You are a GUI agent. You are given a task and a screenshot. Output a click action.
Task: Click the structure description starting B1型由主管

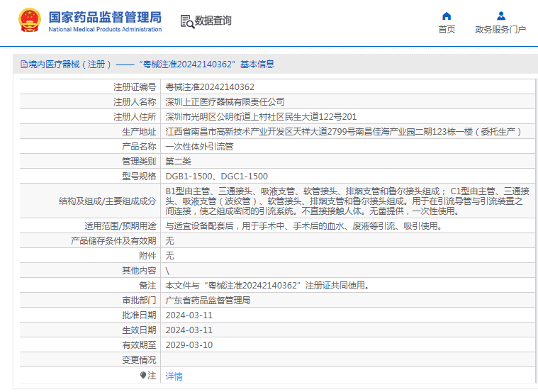[x=347, y=201]
